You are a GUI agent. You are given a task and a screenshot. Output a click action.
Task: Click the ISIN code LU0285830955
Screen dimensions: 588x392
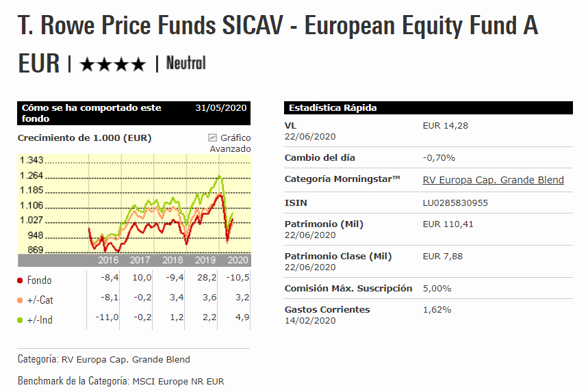tap(456, 202)
